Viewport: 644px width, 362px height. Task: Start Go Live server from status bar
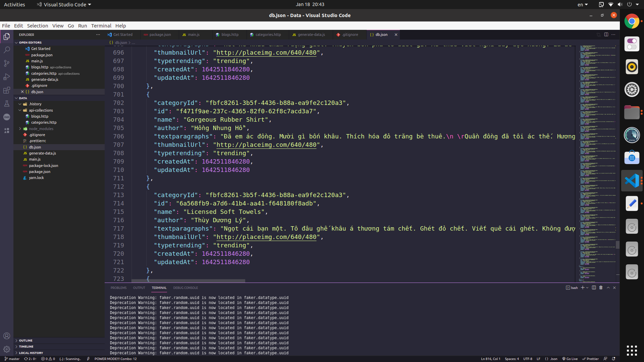click(570, 359)
